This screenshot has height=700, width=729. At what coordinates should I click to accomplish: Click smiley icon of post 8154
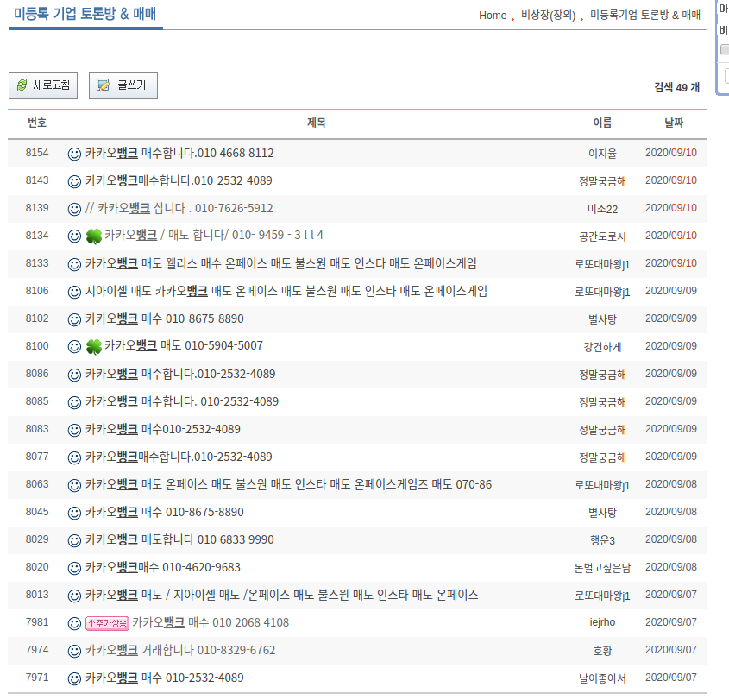pyautogui.click(x=74, y=154)
